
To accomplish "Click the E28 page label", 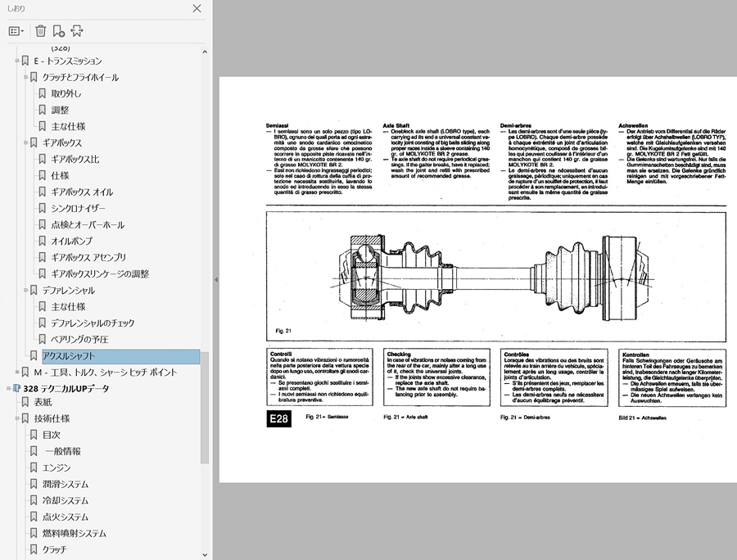I will [x=278, y=418].
